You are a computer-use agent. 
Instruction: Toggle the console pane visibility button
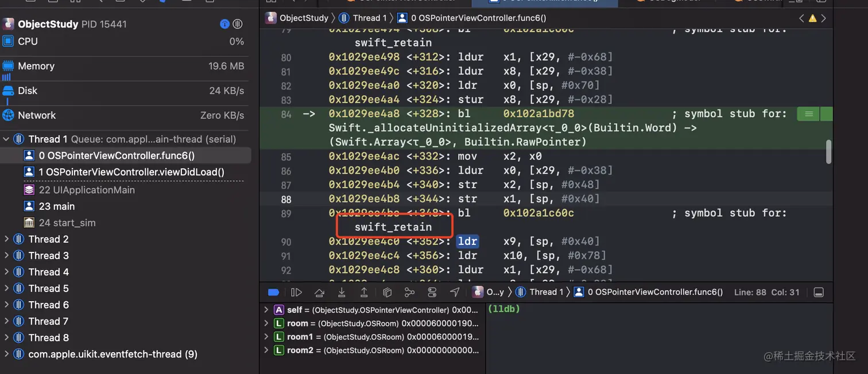click(819, 292)
